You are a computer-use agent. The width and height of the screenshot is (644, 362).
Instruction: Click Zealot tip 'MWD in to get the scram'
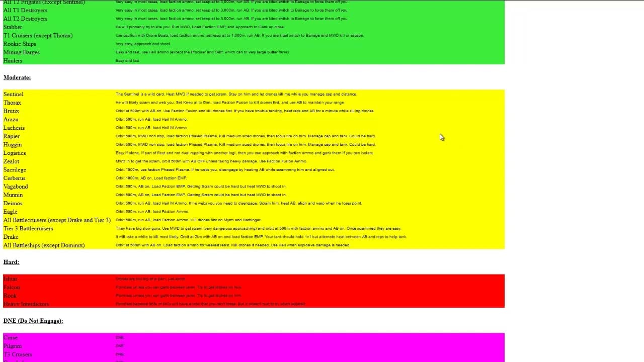pyautogui.click(x=211, y=161)
